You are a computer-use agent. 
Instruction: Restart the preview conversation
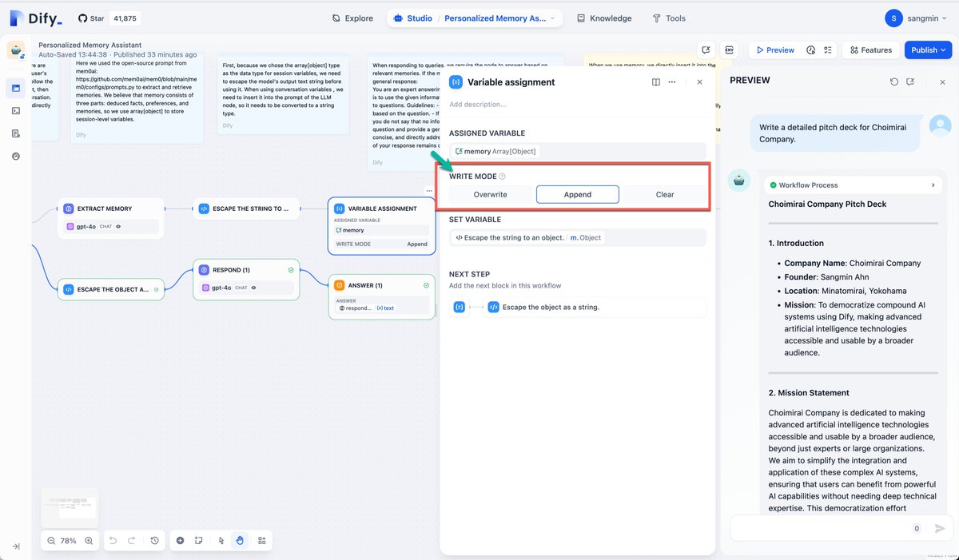pos(894,81)
